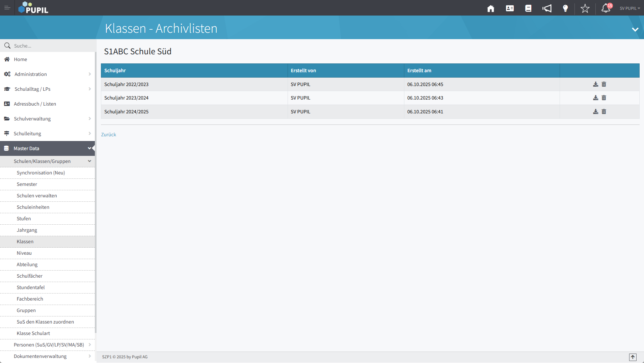This screenshot has height=363, width=644.
Task: Open Stufen menu item
Action: point(48,219)
